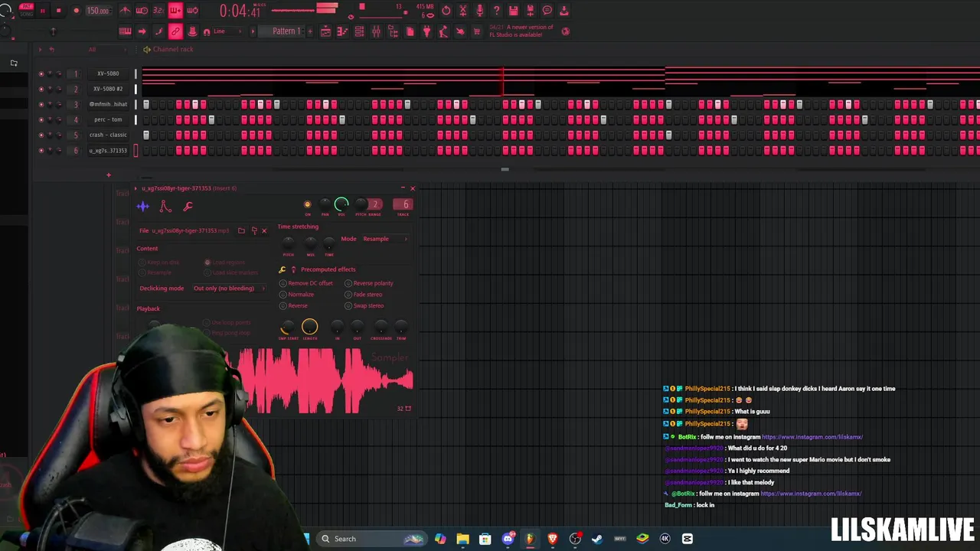Adjust the sampler VOL knob
Viewport: 980px width, 551px height.
[x=341, y=204]
